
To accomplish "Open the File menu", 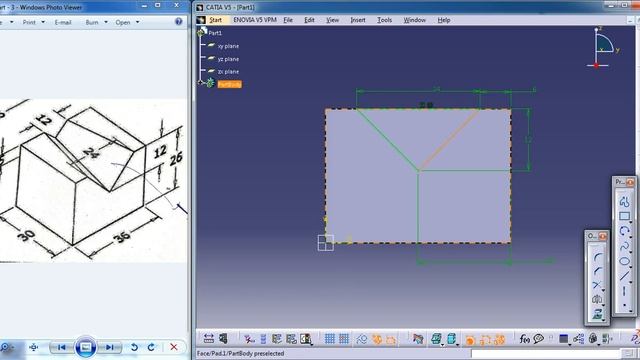I will click(x=288, y=20).
